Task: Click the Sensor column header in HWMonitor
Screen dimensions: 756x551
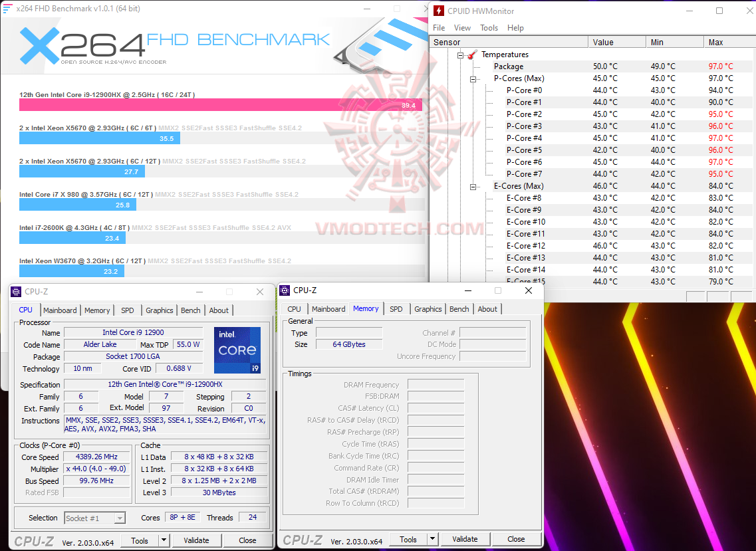Action: pos(509,43)
